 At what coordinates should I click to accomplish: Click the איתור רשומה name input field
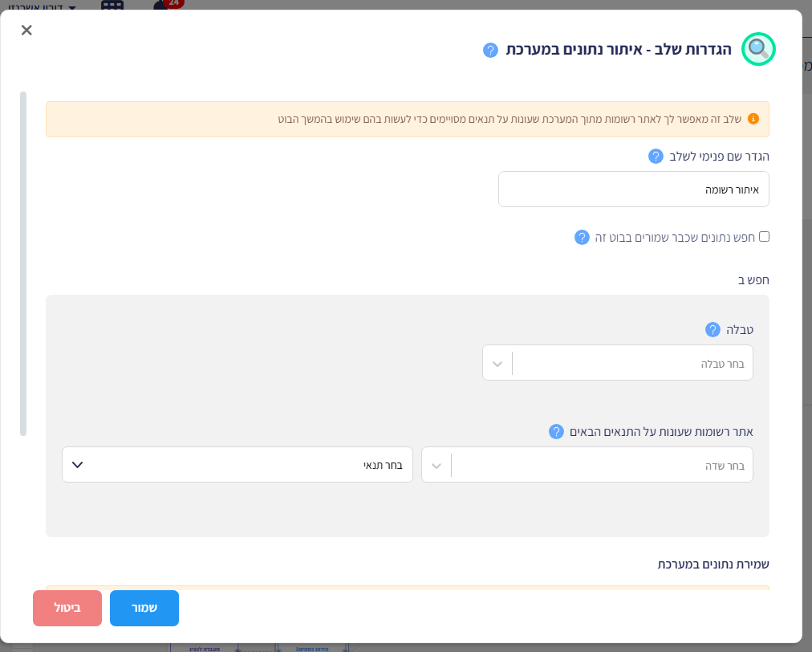pyautogui.click(x=633, y=189)
